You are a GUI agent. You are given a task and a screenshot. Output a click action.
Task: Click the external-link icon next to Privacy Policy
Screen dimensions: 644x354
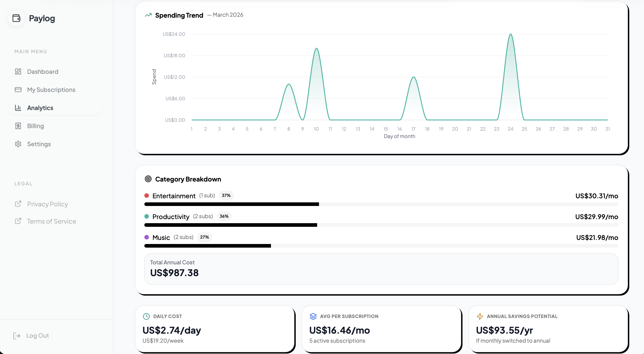tap(18, 204)
